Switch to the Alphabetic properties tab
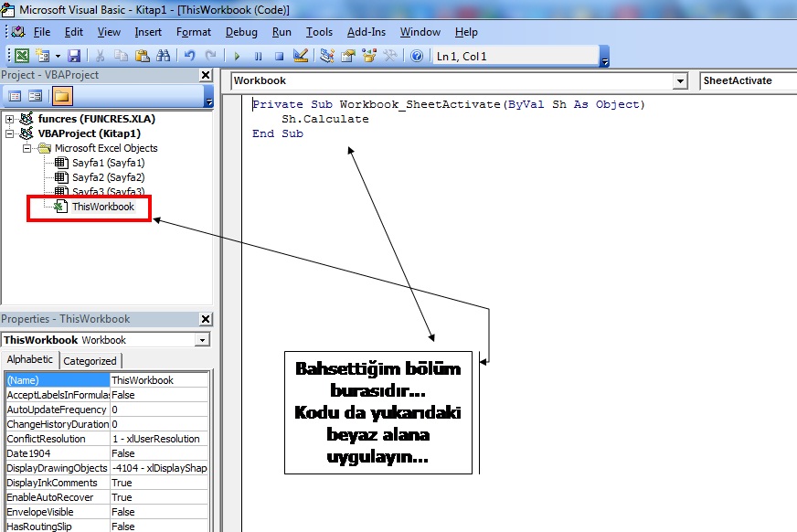The image size is (797, 532). pyautogui.click(x=29, y=360)
